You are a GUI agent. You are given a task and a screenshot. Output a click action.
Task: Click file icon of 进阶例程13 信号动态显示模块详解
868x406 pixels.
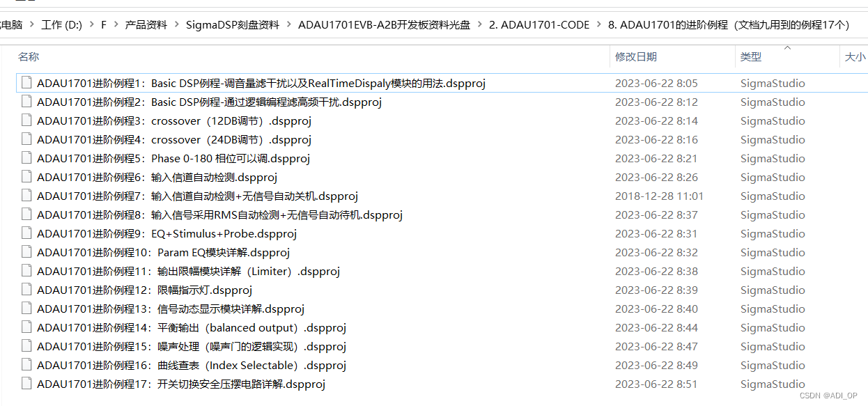click(x=26, y=309)
